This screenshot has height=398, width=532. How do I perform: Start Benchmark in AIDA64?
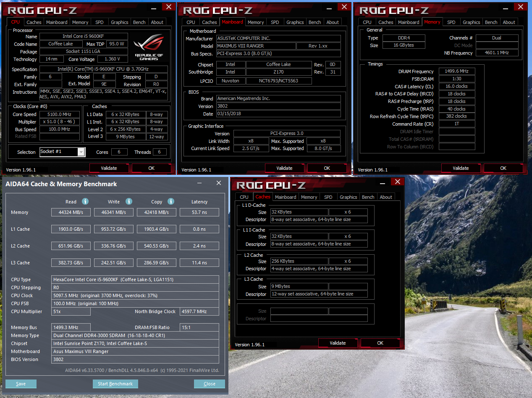115,384
